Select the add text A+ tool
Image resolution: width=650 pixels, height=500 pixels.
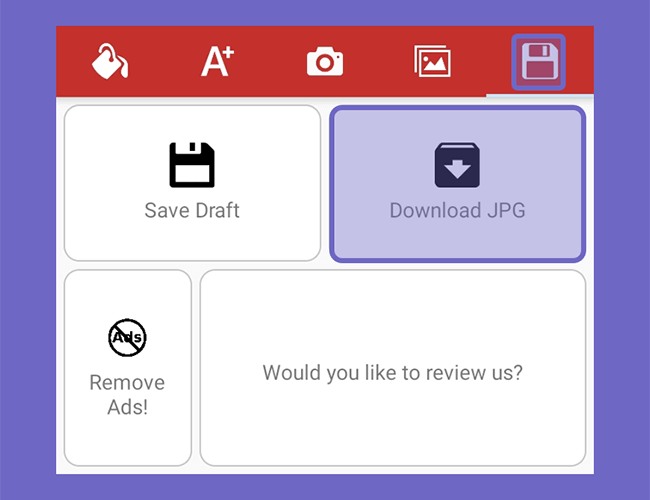(217, 61)
